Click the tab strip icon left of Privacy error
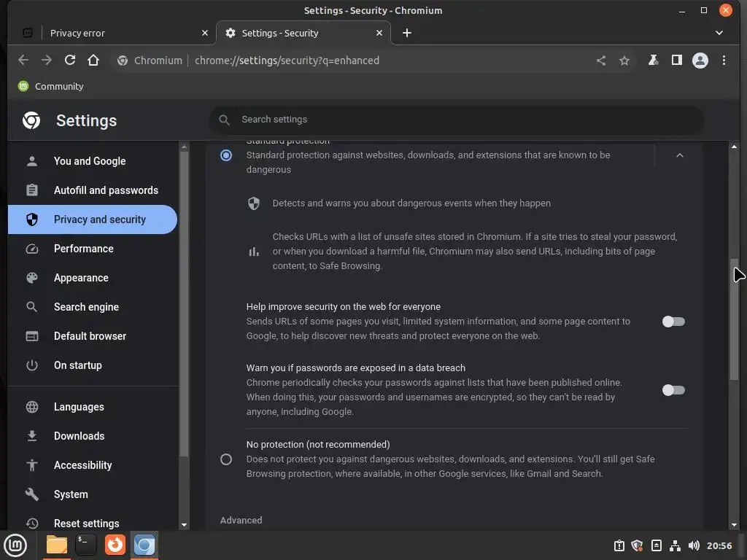This screenshot has width=747, height=560. [x=28, y=33]
